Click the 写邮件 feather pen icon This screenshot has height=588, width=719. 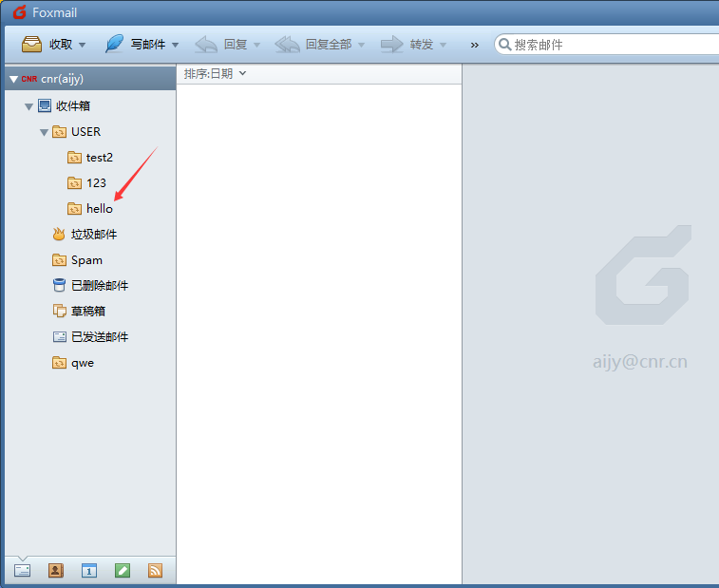tap(114, 44)
